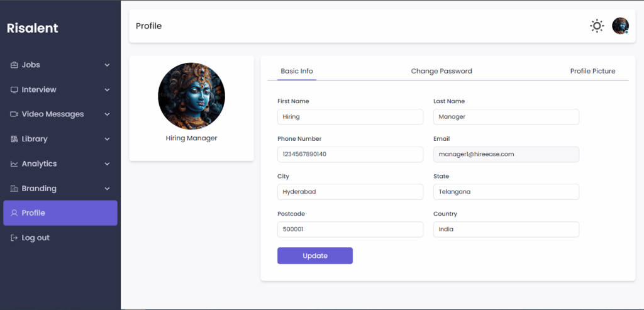
Task: Expand the Analytics submenu chevron
Action: click(107, 164)
